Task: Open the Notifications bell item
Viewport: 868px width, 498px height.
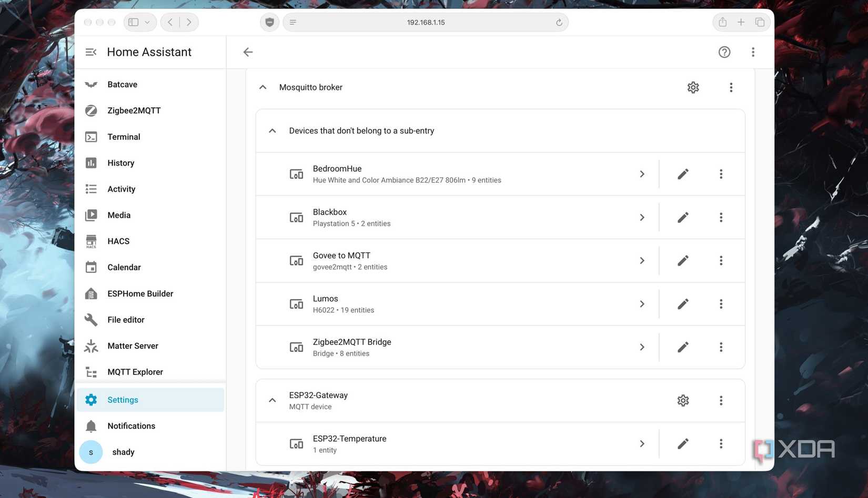Action: point(152,426)
